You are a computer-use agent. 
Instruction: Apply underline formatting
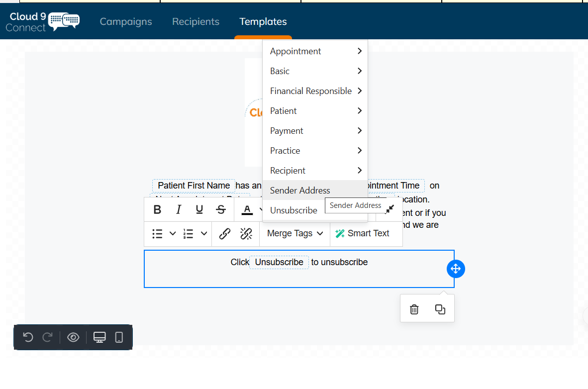[199, 209]
